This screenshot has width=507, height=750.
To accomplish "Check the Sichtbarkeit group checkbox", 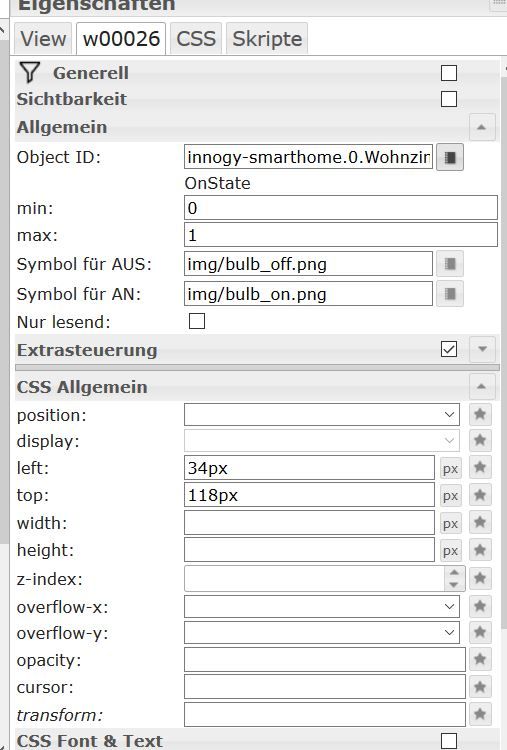I will [449, 99].
